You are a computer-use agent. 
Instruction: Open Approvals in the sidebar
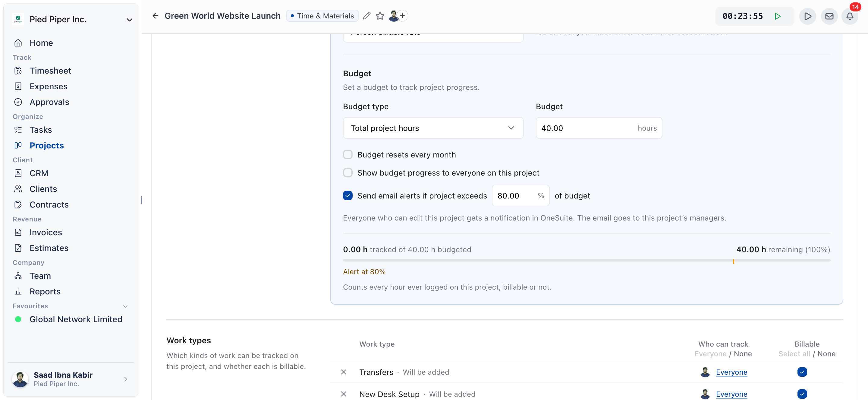pos(49,102)
